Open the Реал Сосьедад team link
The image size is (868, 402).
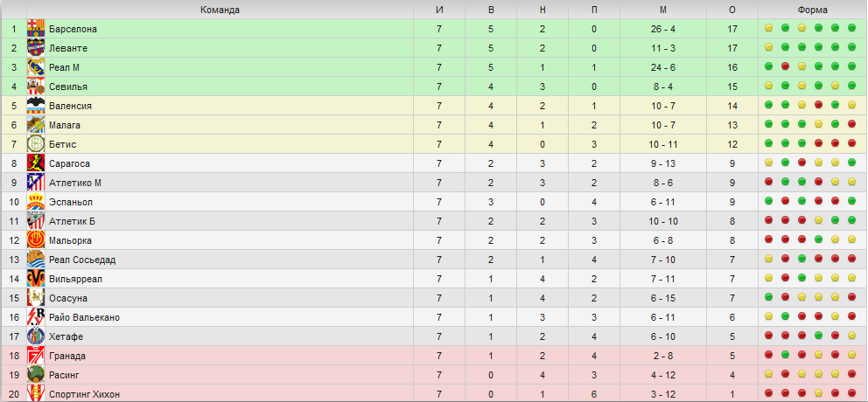tap(82, 260)
